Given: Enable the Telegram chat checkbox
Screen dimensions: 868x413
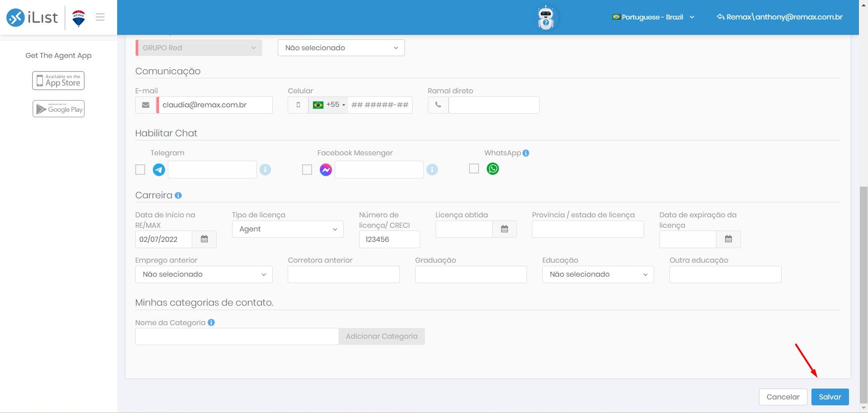Looking at the screenshot, I should [140, 170].
